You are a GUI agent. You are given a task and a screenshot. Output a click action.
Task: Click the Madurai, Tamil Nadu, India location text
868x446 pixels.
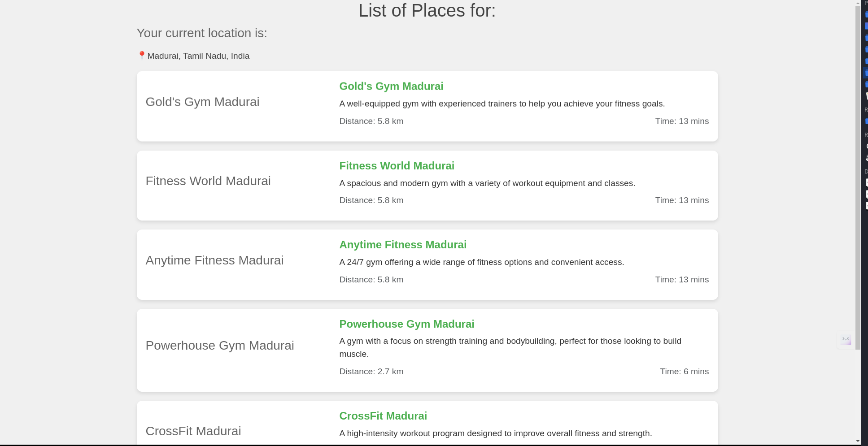click(198, 56)
